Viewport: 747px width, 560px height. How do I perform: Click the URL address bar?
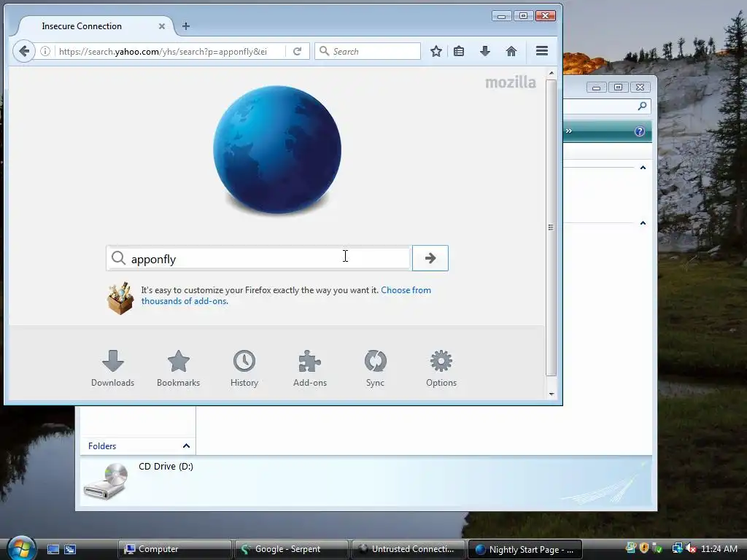[x=169, y=52]
